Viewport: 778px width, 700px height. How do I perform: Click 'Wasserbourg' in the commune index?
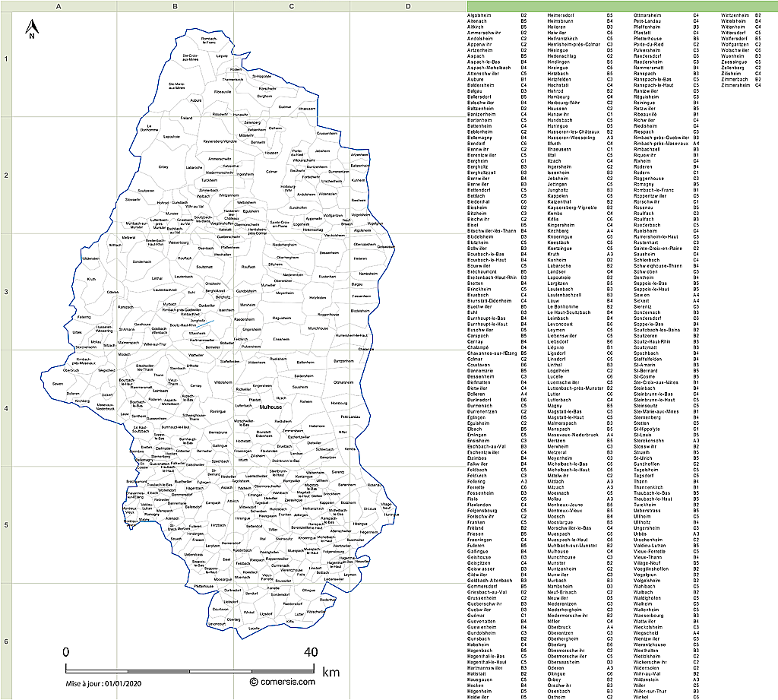point(649,616)
